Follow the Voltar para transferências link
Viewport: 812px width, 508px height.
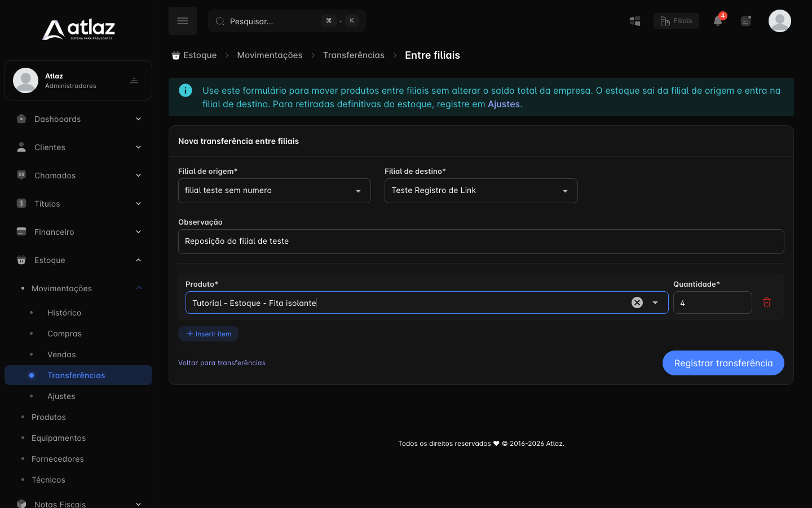(x=222, y=363)
